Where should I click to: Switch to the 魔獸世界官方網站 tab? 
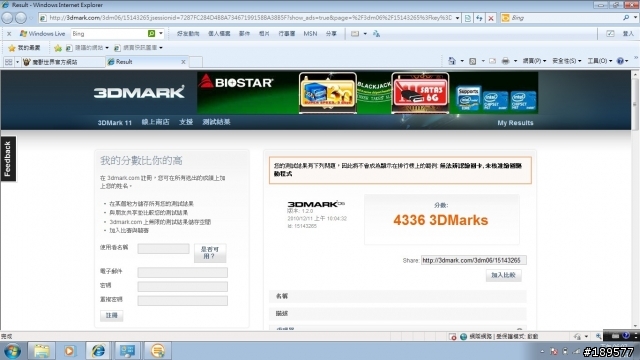pos(63,62)
